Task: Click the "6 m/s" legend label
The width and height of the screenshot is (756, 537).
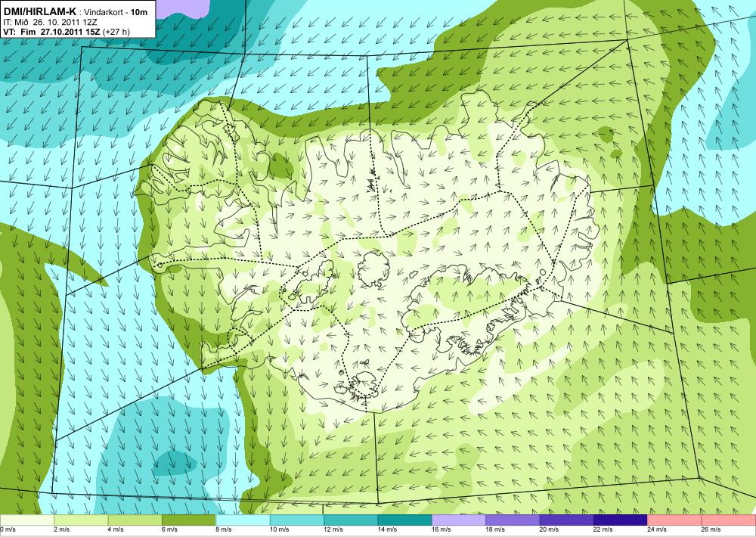Action: (169, 529)
